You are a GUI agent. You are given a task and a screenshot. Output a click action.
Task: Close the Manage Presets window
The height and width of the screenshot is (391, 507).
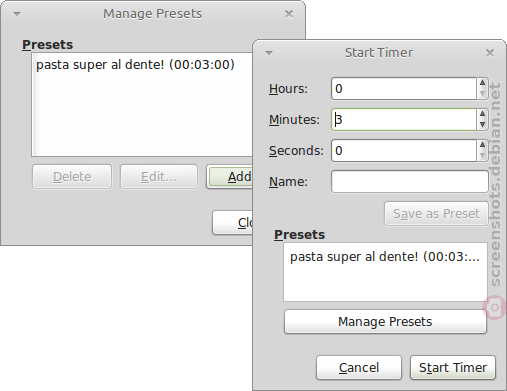[289, 14]
